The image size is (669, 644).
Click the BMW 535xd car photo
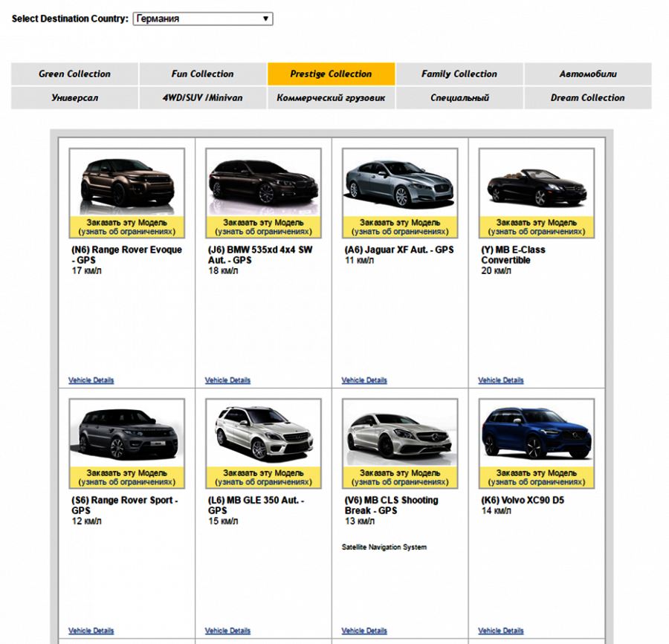pos(263,183)
